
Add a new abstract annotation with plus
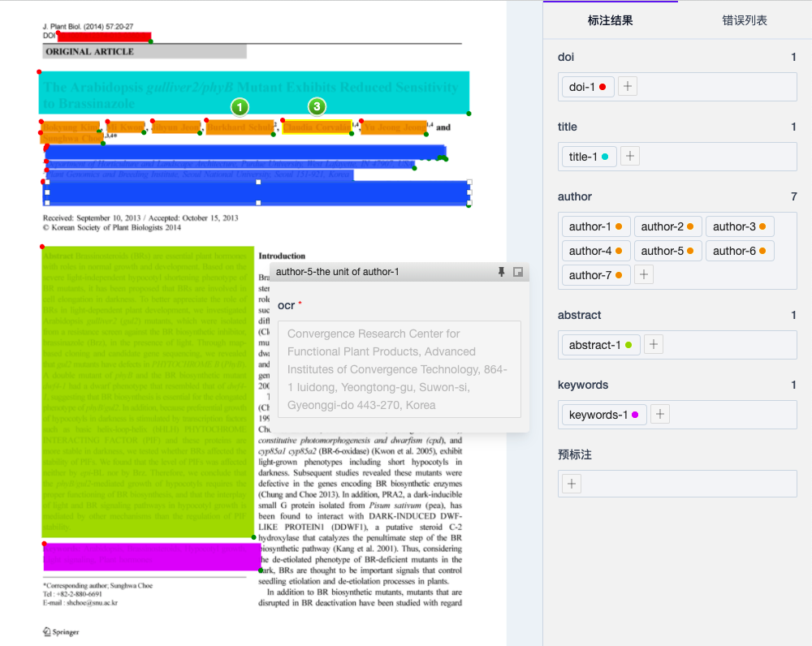coord(654,345)
